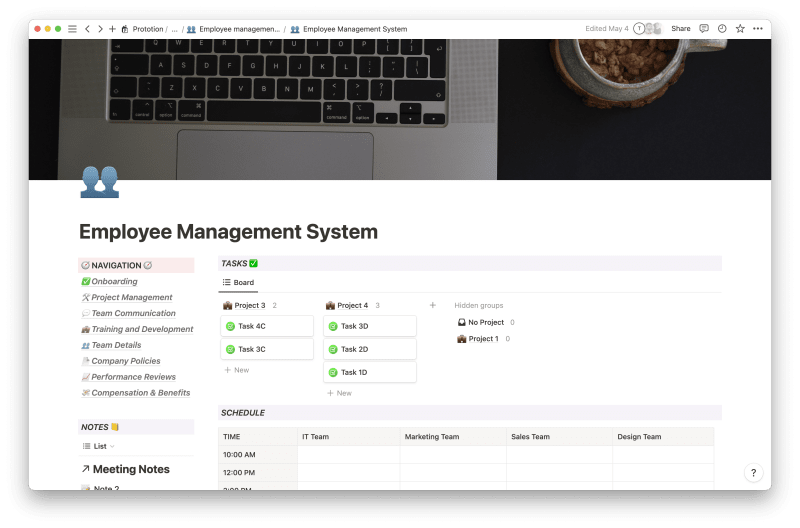
Task: Click green status icon on Task 3D
Action: [333, 326]
